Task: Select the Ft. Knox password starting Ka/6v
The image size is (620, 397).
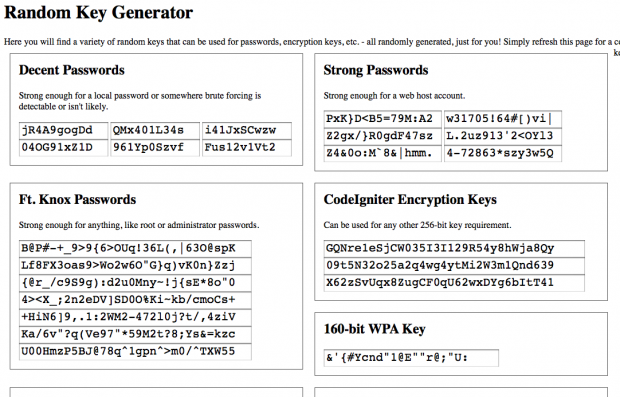Action: pyautogui.click(x=135, y=335)
